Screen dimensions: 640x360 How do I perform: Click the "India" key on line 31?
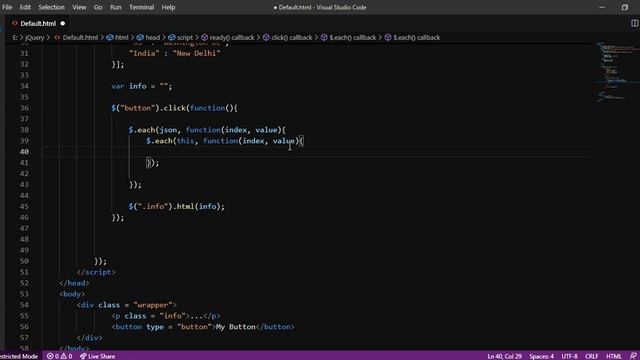pyautogui.click(x=144, y=53)
